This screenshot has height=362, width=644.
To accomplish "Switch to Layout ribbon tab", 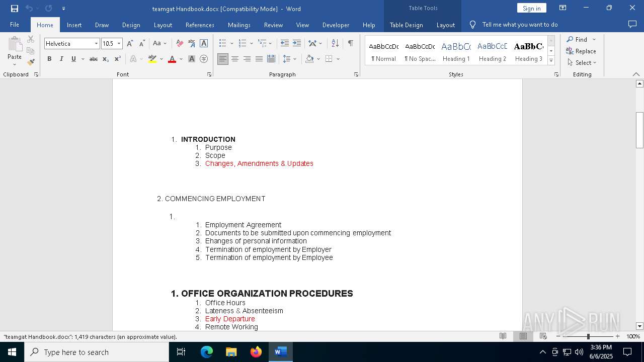I will click(x=163, y=25).
